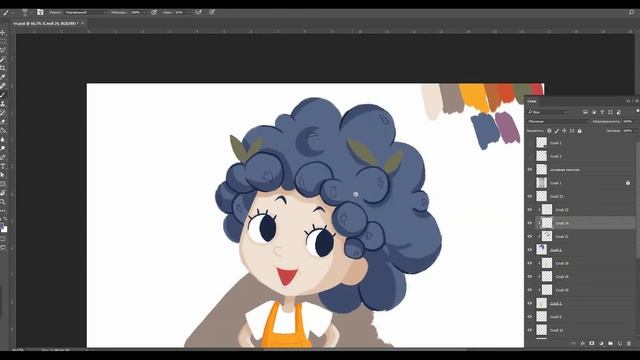
Task: Select the Слои panel tab
Action: [x=531, y=101]
